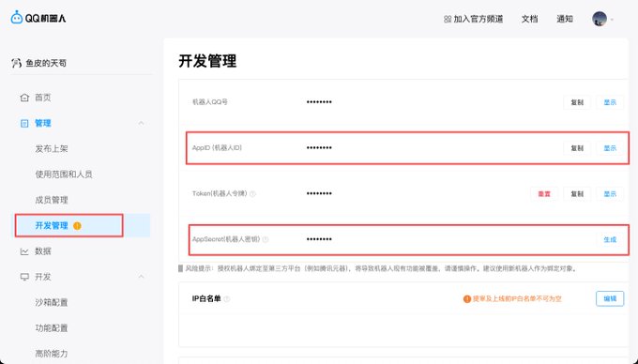This screenshot has height=364, width=638.
Task: Open 文档 in the top navigation
Action: [530, 19]
